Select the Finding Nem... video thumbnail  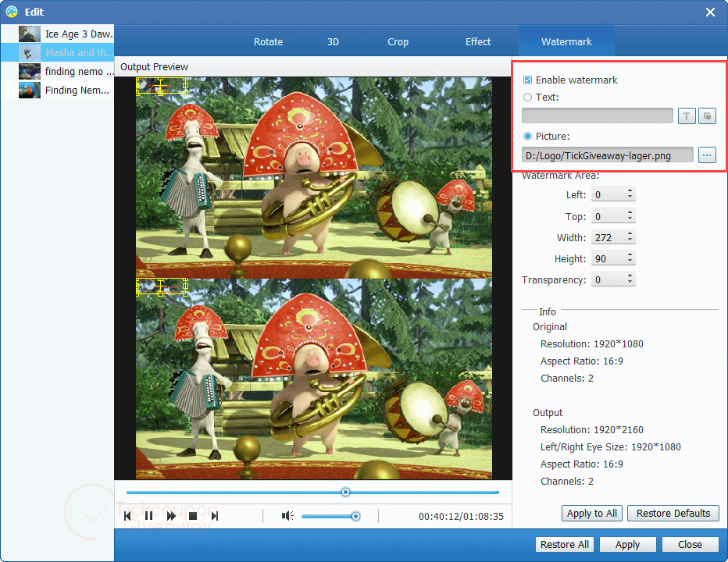(x=29, y=90)
